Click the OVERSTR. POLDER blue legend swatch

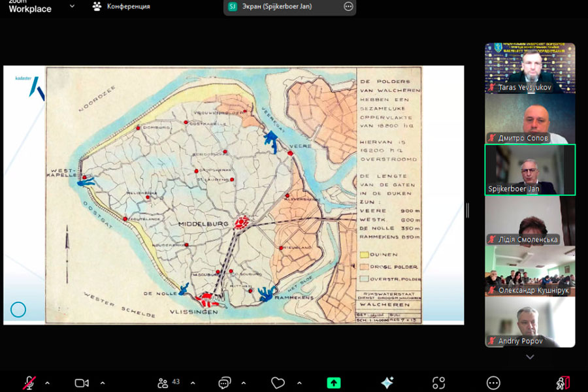[x=364, y=279]
